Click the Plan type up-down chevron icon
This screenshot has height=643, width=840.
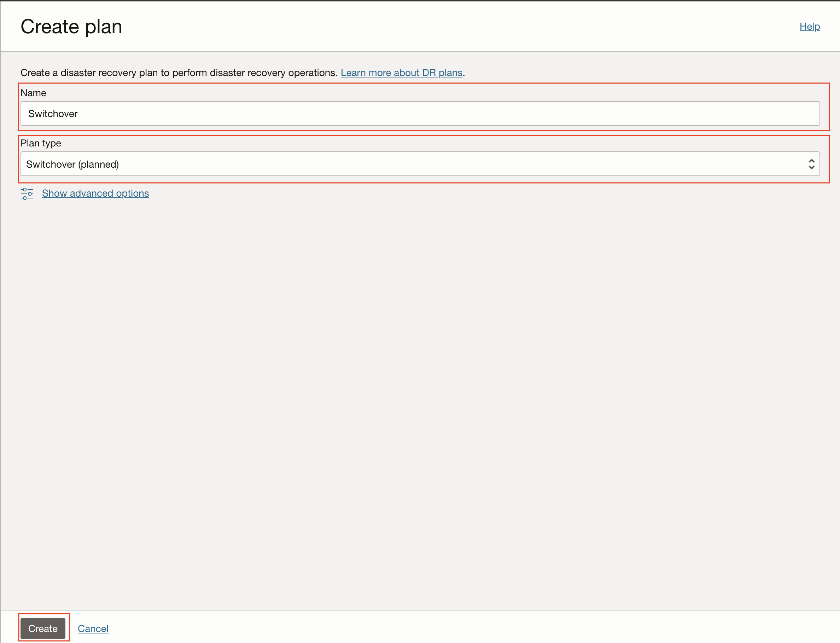(811, 164)
